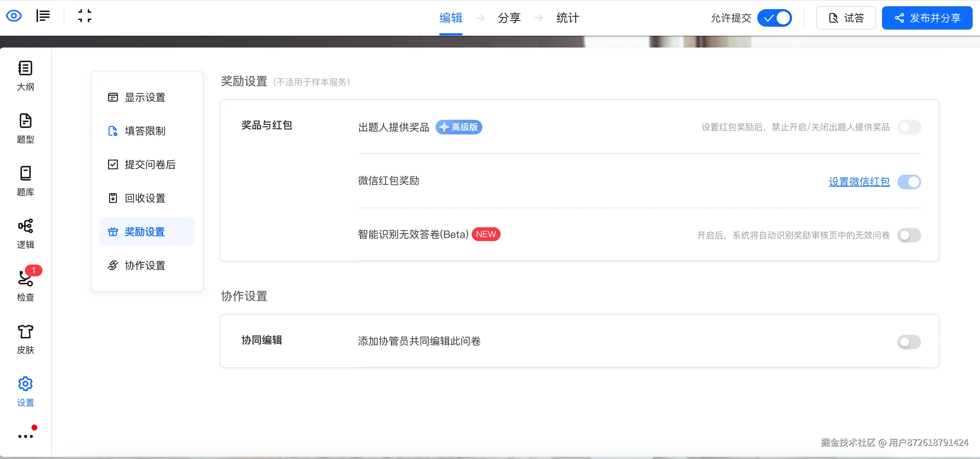Click the 试答 button
Viewport: 980px width, 459px height.
click(x=846, y=18)
